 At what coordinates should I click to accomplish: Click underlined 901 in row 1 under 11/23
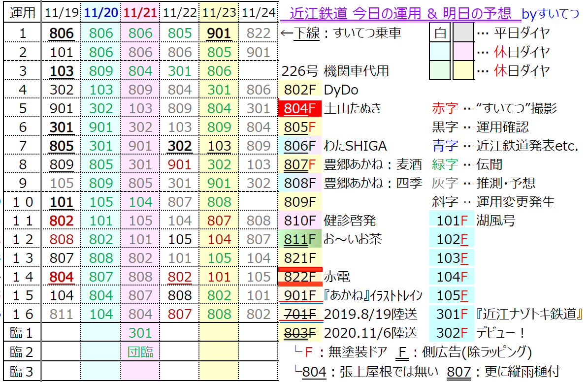pyautogui.click(x=219, y=33)
